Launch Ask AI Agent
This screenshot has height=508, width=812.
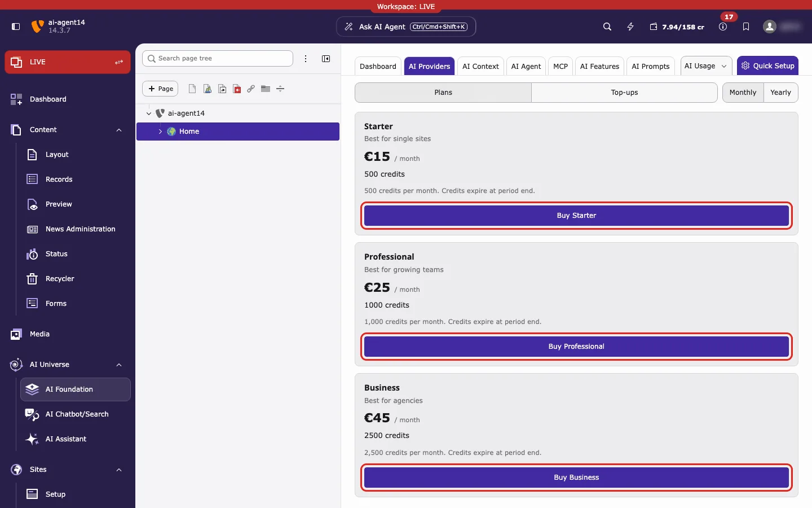[x=406, y=27]
